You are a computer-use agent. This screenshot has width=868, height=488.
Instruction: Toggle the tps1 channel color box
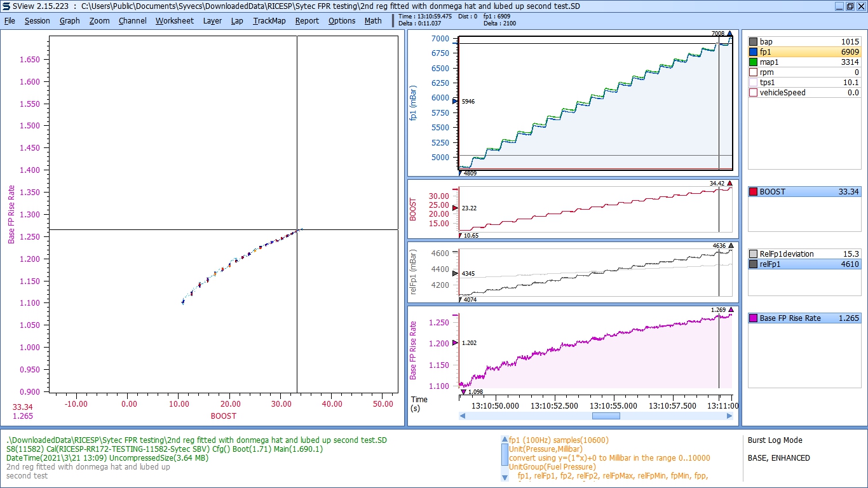point(754,83)
